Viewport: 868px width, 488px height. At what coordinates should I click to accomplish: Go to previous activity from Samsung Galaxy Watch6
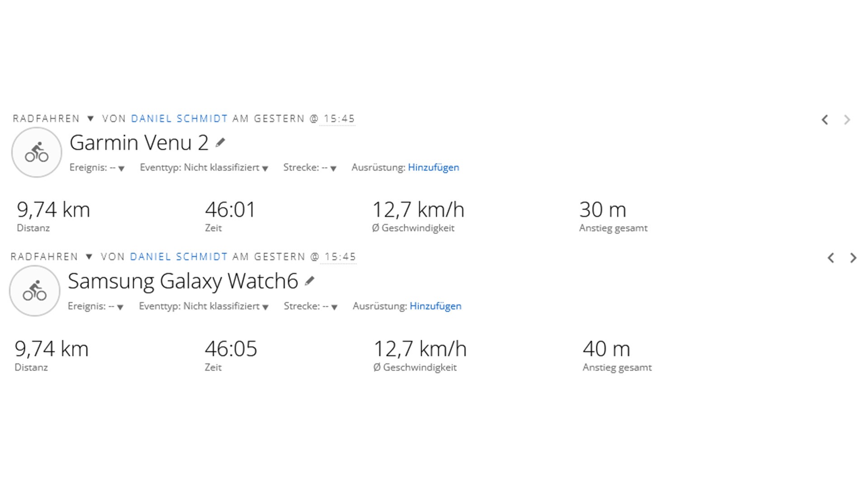point(830,258)
